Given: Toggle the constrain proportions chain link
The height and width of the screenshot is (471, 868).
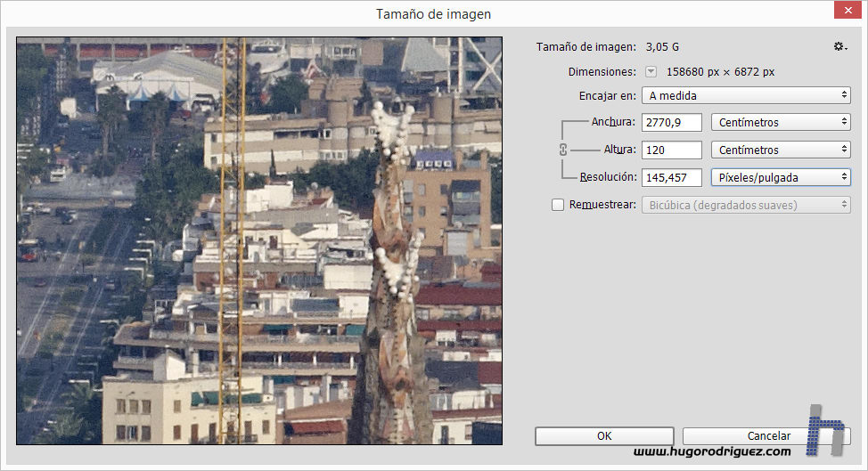Looking at the screenshot, I should click(563, 150).
